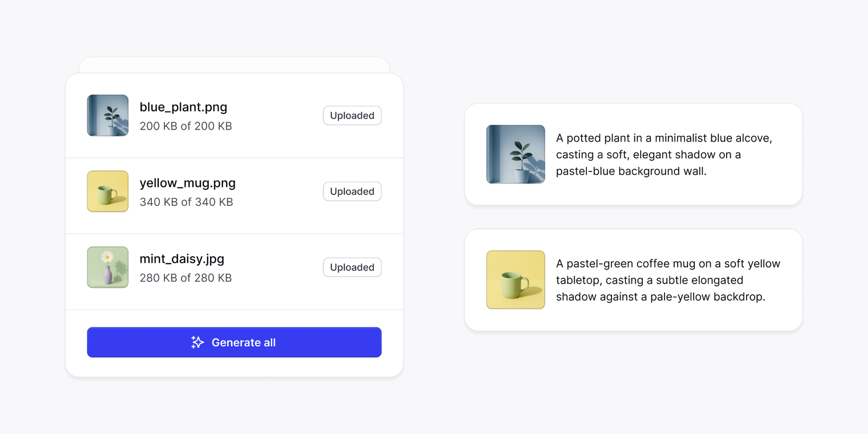Open the blue_plant.png thumbnail in the upload list
The width and height of the screenshot is (868, 434).
point(108,116)
